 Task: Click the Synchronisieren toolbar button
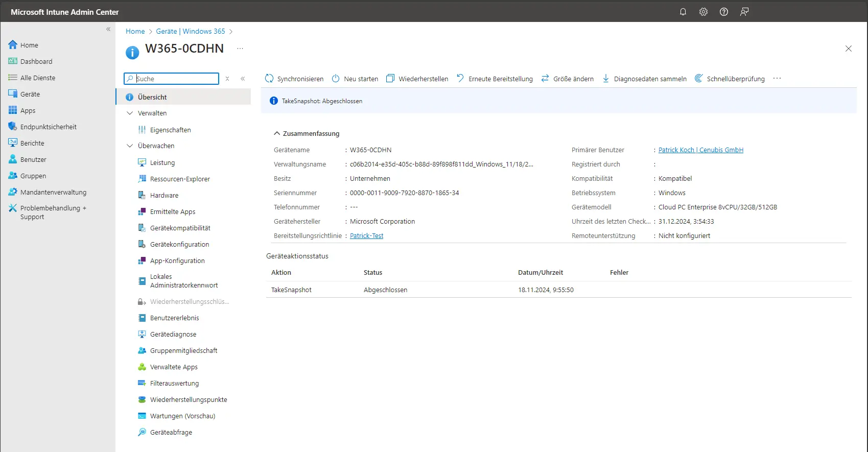(x=294, y=79)
